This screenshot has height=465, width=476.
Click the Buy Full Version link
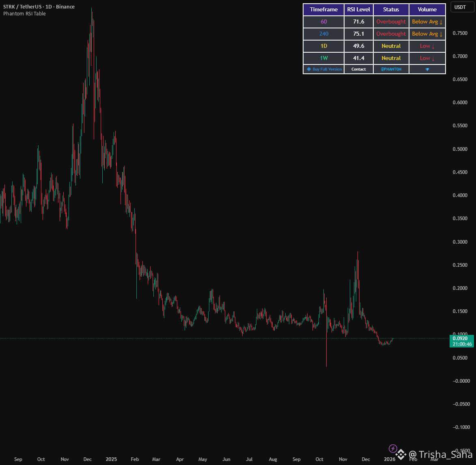point(327,69)
